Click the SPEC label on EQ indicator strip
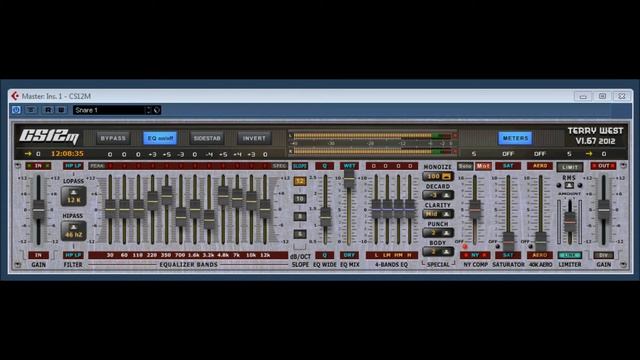640x360 pixels. (x=280, y=166)
